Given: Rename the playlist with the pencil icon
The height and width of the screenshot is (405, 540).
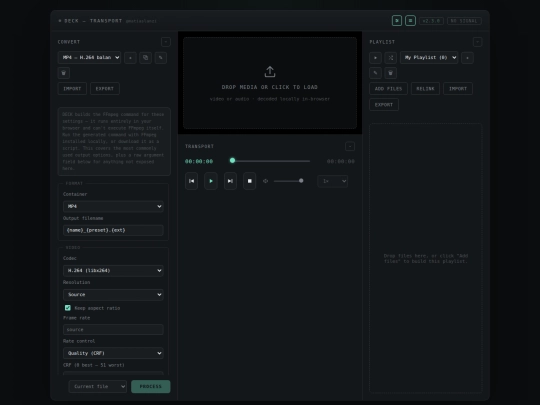Looking at the screenshot, I should 375,73.
